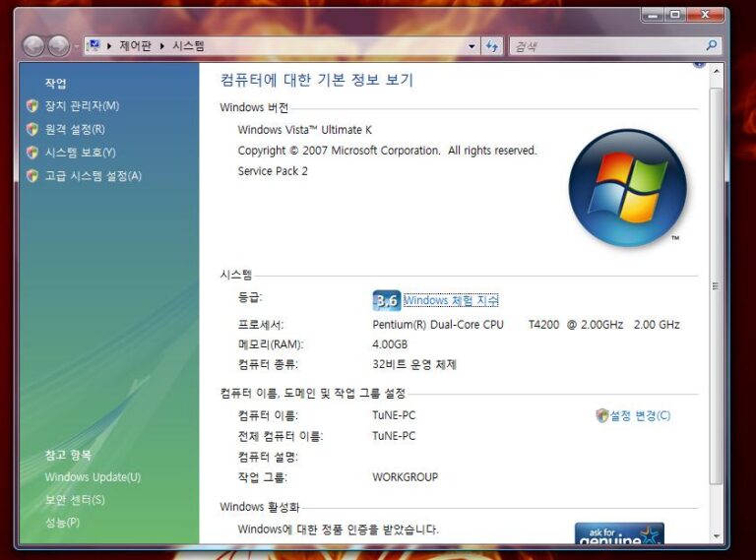Click the Forward navigation arrow button

tap(59, 46)
